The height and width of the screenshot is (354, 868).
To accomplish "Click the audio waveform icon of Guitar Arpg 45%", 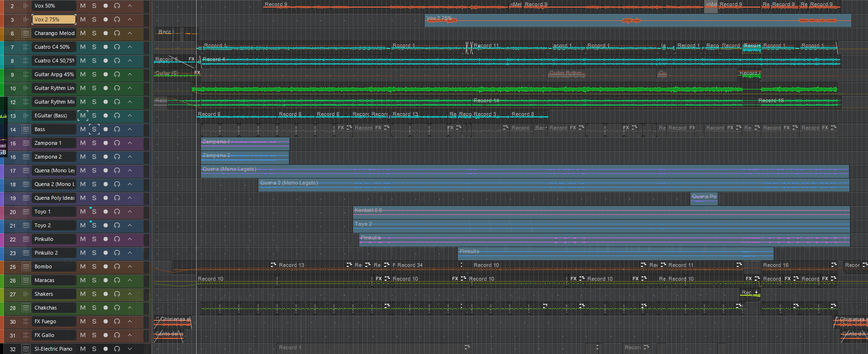I will (x=26, y=74).
